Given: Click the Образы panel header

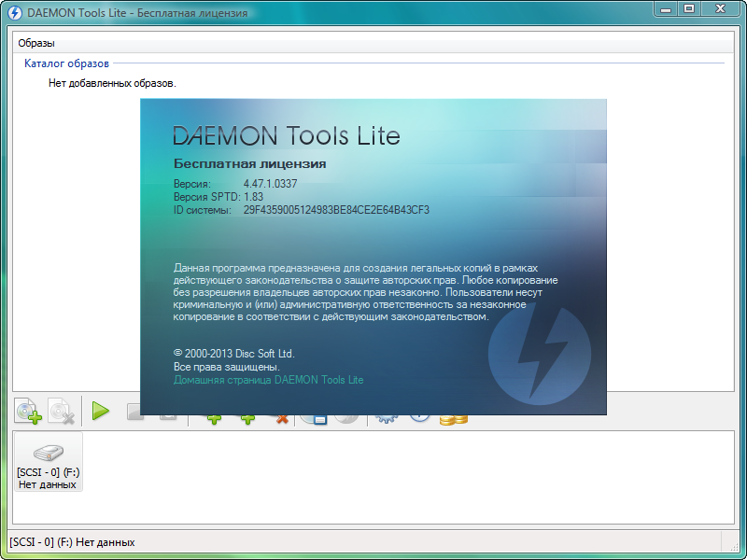Looking at the screenshot, I should [x=36, y=43].
